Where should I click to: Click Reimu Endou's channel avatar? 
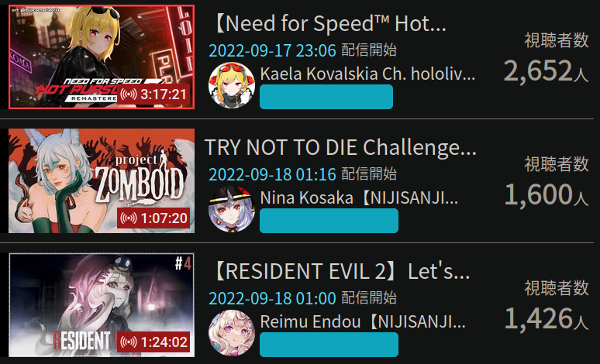tap(232, 333)
